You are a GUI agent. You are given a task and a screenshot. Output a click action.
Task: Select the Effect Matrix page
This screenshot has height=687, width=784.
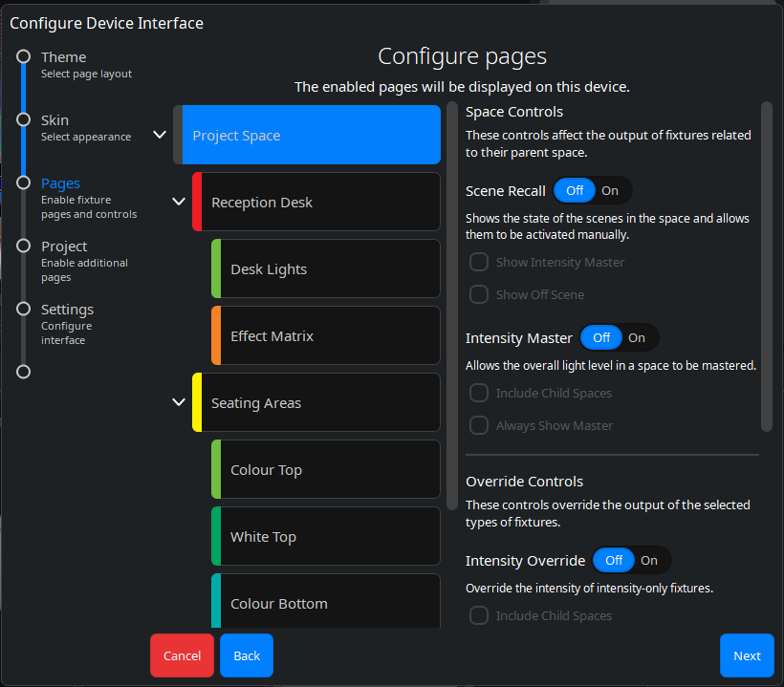pos(325,336)
